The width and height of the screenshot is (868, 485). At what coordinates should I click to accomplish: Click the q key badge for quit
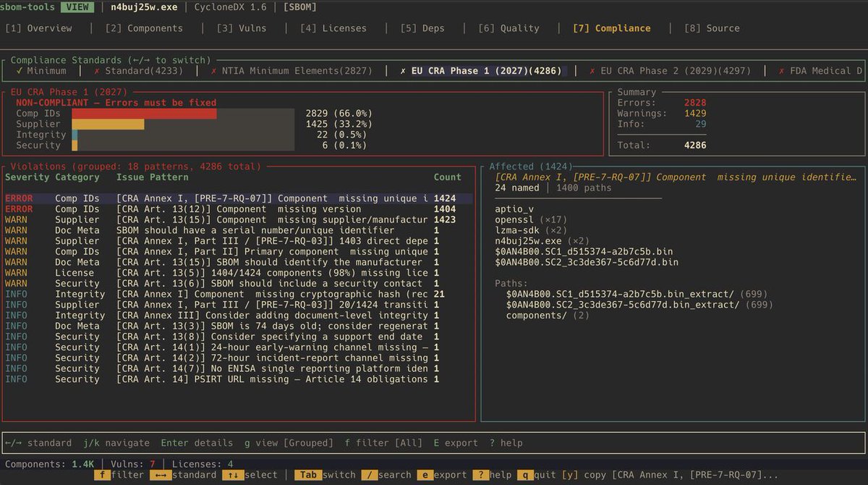[x=525, y=475]
